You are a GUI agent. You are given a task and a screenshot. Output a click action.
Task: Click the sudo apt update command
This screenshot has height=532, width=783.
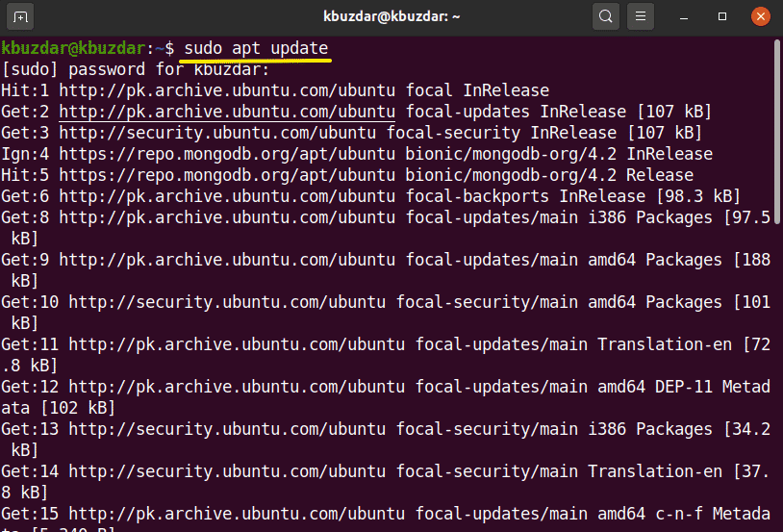click(x=256, y=48)
